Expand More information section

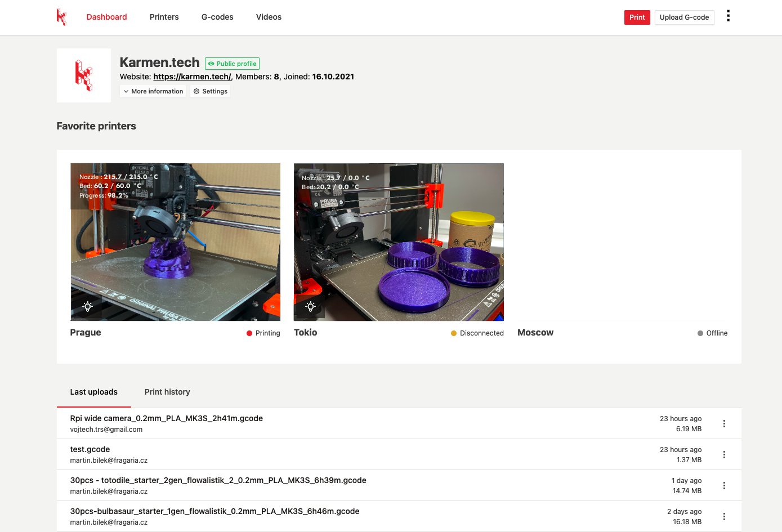153,91
